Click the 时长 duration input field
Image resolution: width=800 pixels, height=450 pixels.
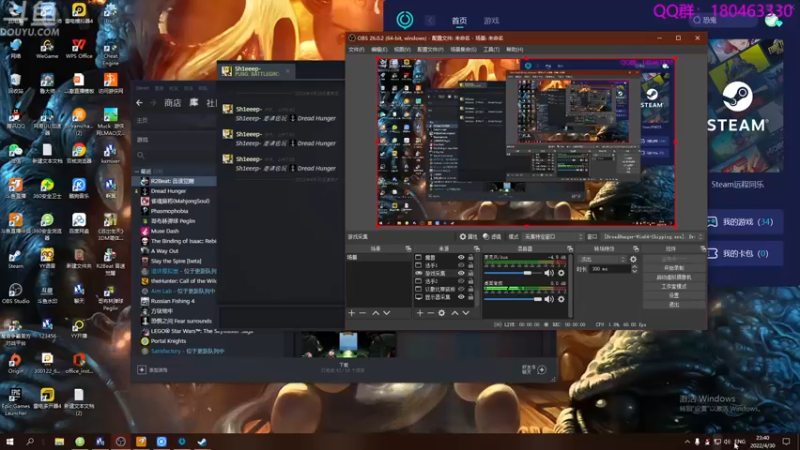[610, 269]
